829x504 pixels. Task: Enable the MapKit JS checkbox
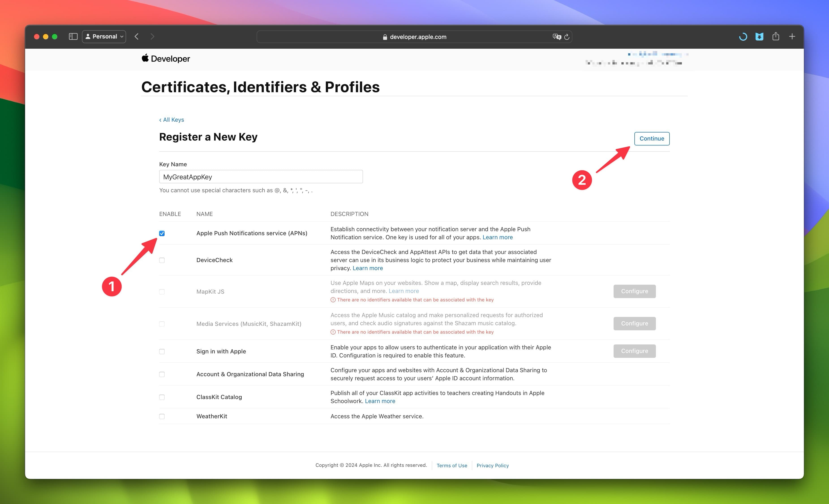click(162, 292)
